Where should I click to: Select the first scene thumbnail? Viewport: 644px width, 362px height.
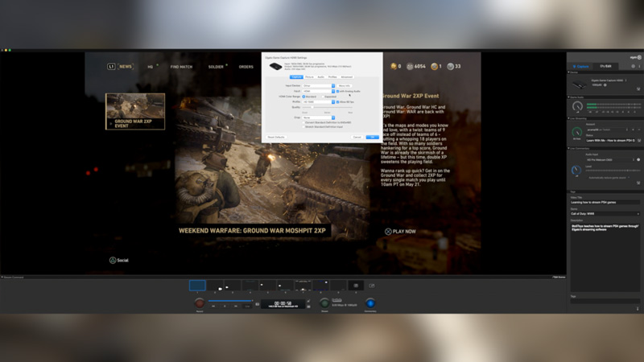click(x=197, y=285)
